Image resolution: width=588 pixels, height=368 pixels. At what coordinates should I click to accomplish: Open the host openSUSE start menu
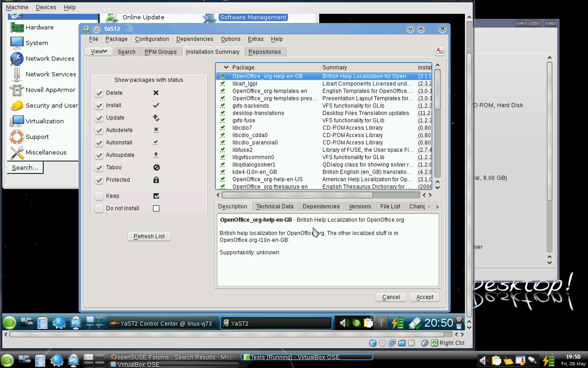[x=7, y=360]
